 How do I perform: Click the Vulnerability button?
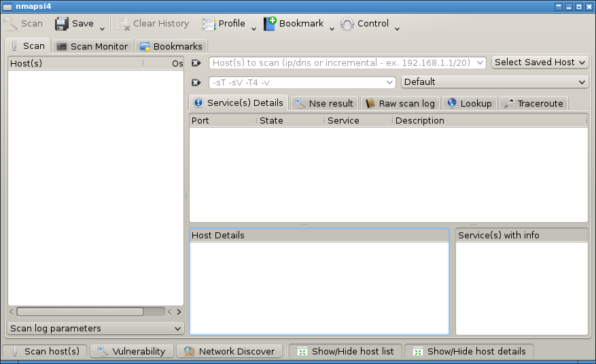coord(132,352)
